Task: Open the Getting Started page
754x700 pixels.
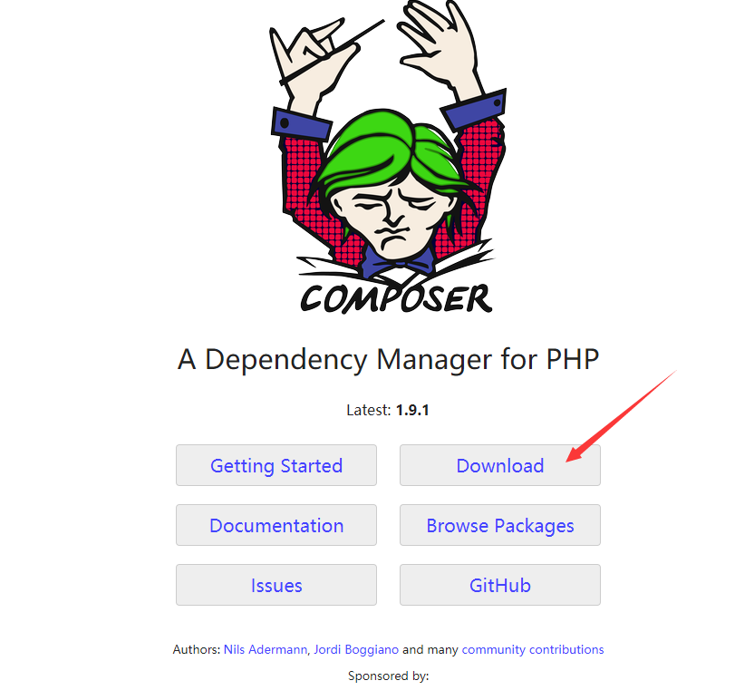Action: 276,465
